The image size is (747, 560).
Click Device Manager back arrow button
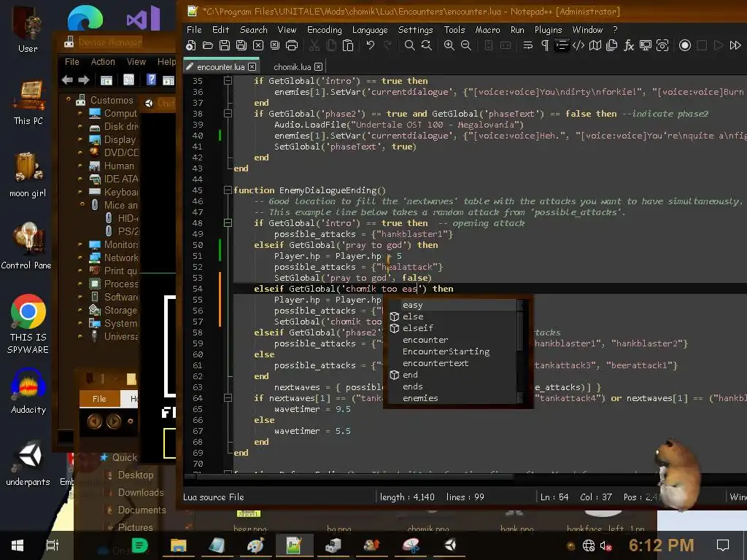(x=67, y=80)
